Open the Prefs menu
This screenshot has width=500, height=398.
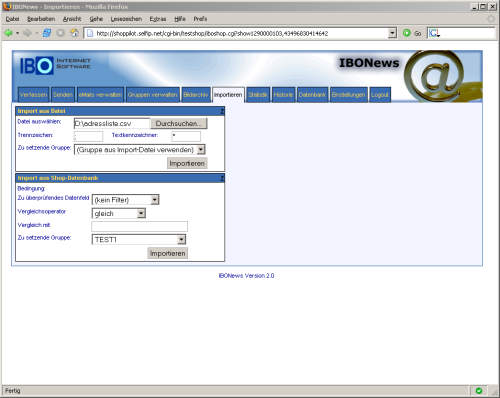coord(200,19)
